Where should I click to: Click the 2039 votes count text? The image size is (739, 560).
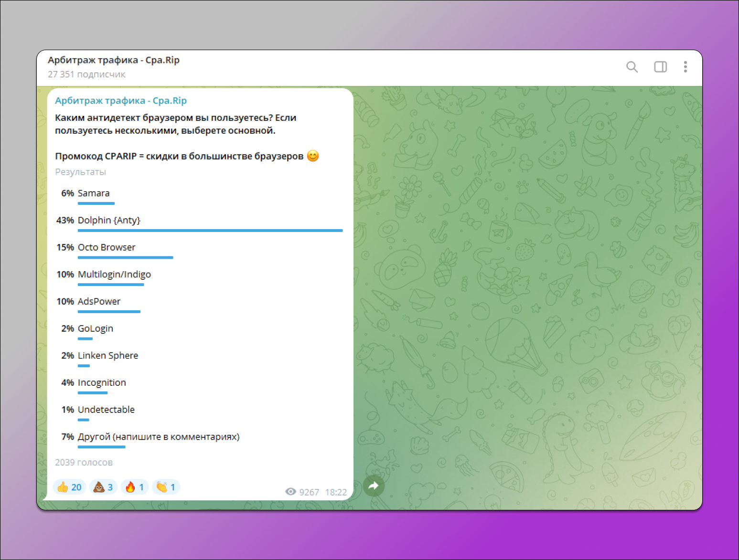[84, 462]
